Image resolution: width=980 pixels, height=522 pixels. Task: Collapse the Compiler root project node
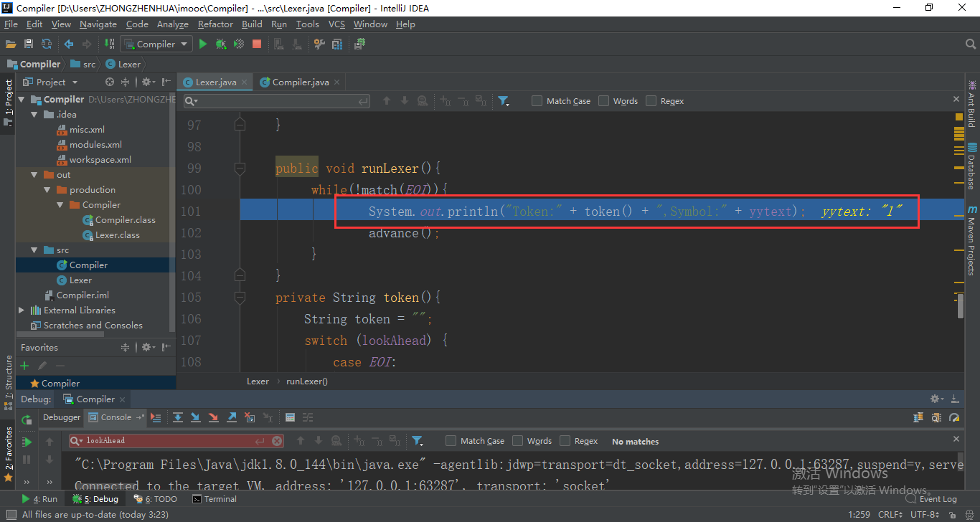[22, 100]
